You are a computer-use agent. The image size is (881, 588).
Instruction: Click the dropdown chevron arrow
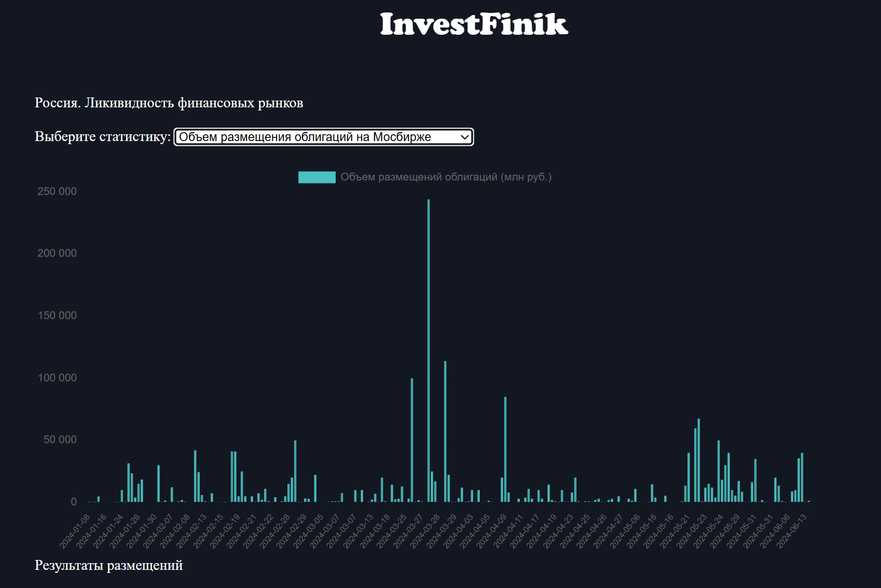click(464, 137)
